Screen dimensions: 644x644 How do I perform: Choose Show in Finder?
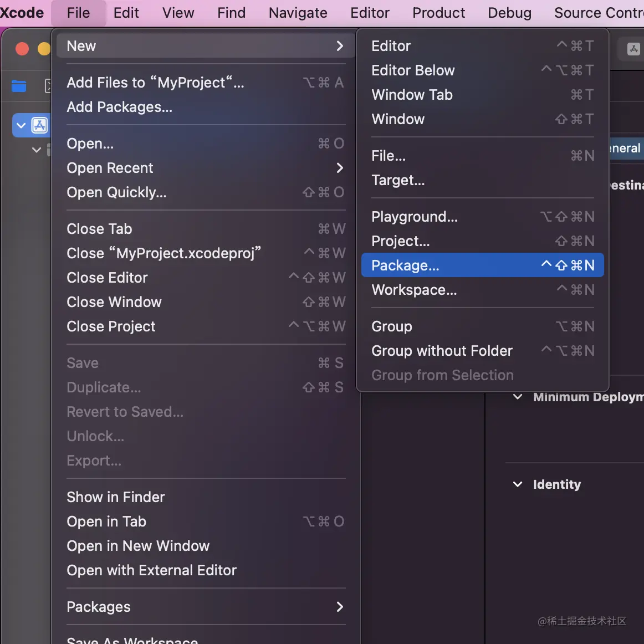[x=206, y=497]
